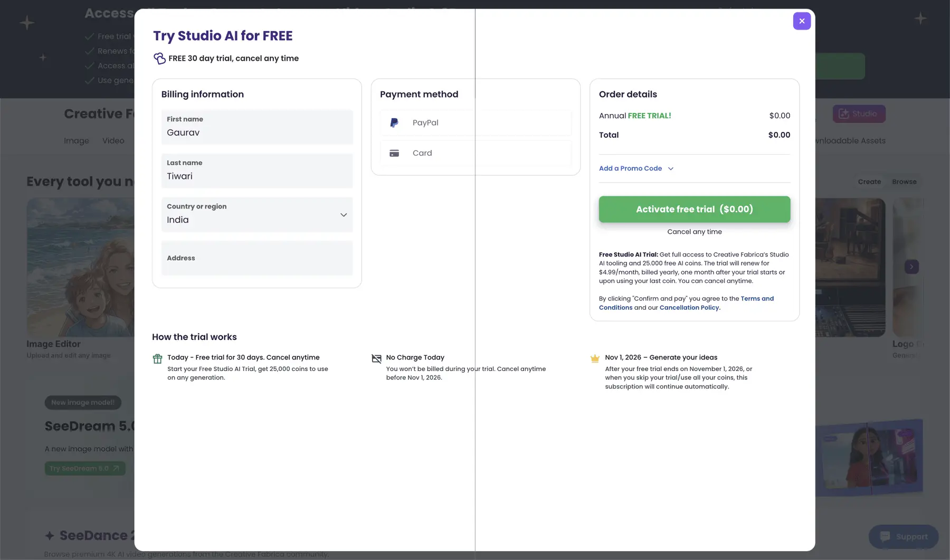Switch to the Video tab in background
The image size is (950, 560).
[x=113, y=140]
